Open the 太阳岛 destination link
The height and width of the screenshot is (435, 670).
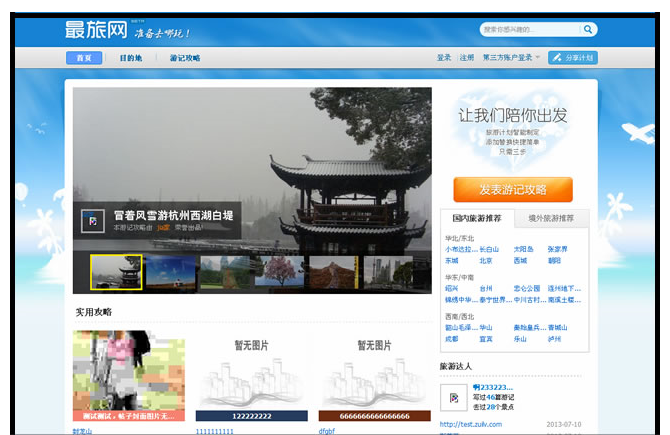523,249
